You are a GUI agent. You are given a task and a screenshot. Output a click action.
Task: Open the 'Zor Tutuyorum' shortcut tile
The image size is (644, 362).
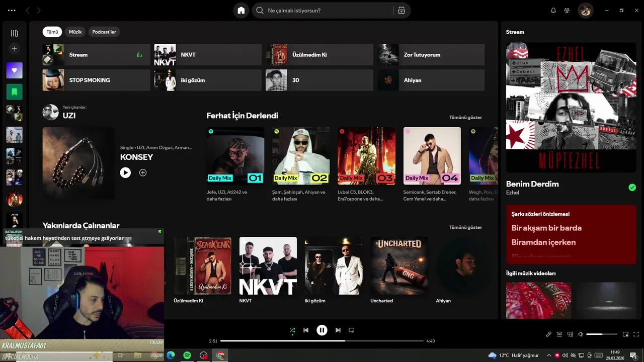(x=431, y=55)
